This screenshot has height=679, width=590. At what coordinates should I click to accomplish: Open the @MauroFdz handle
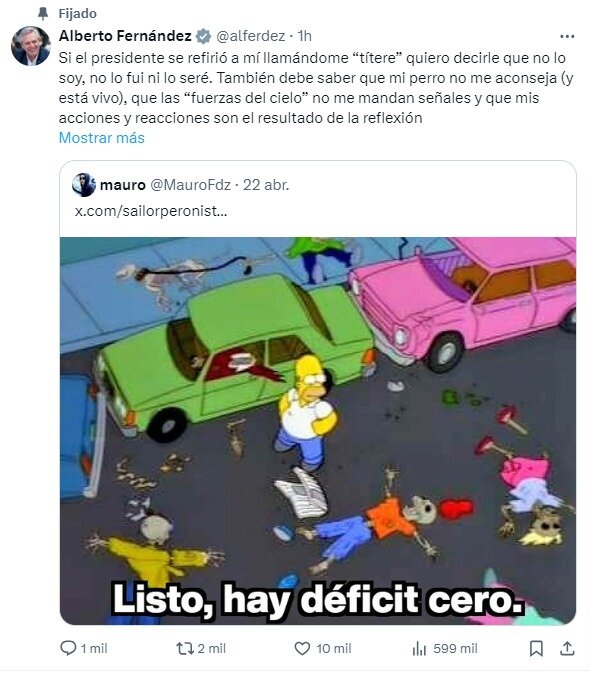click(x=190, y=185)
